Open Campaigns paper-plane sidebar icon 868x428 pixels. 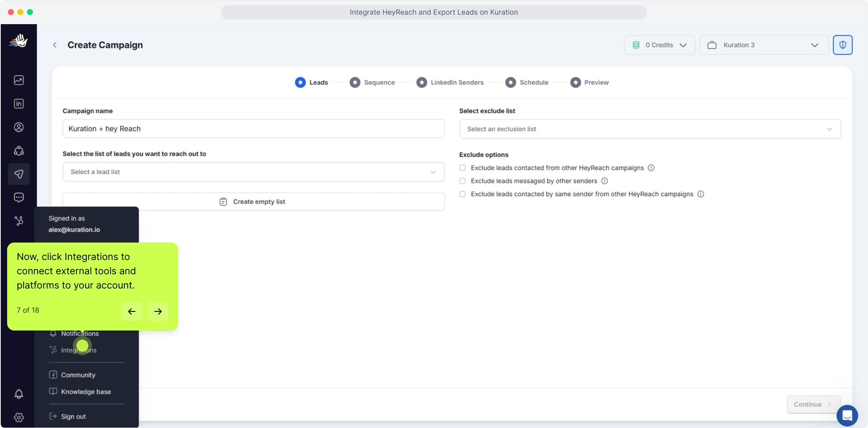pyautogui.click(x=19, y=174)
